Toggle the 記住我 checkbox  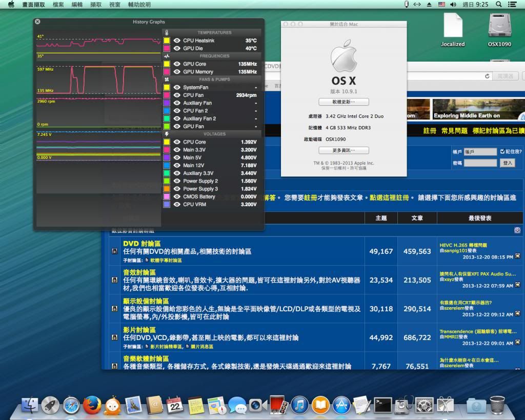pyautogui.click(x=502, y=151)
